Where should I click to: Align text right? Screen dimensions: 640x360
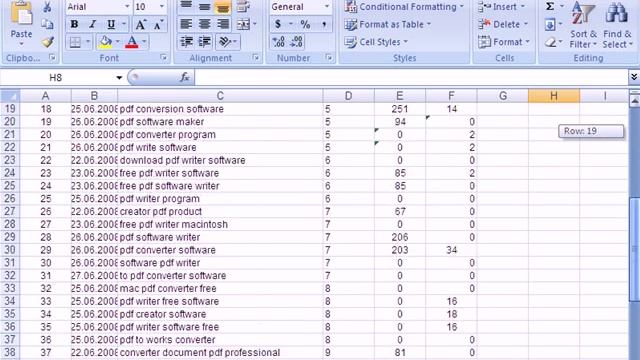tap(223, 24)
